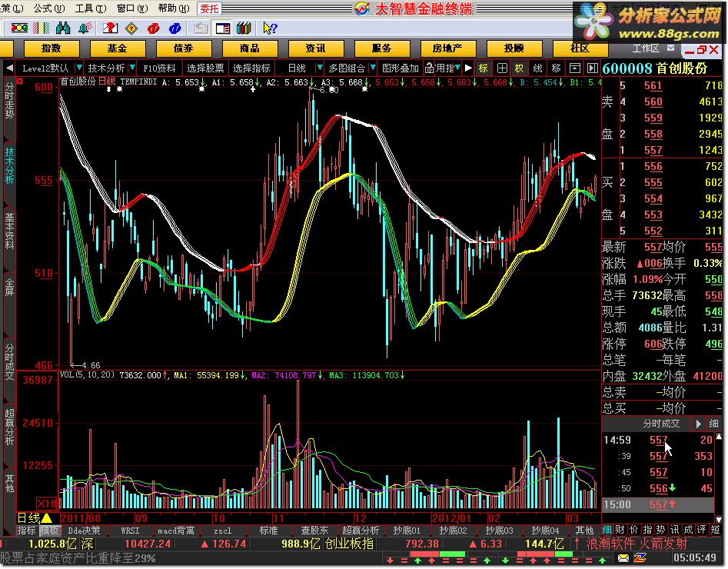Click the 标 chart toolbar button
The width and height of the screenshot is (728, 569).
[x=484, y=68]
